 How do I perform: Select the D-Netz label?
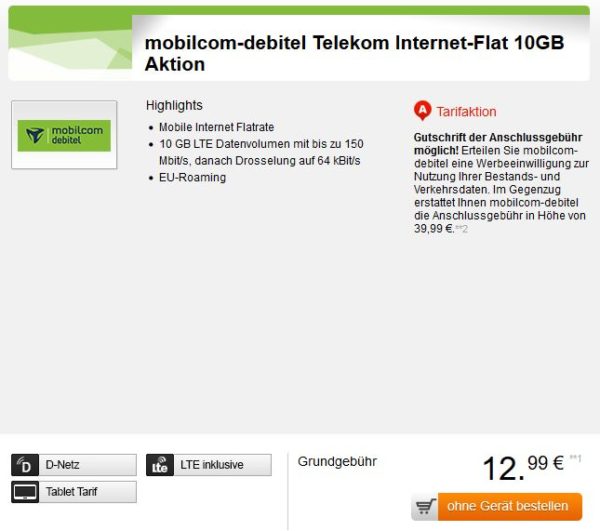coord(64,465)
